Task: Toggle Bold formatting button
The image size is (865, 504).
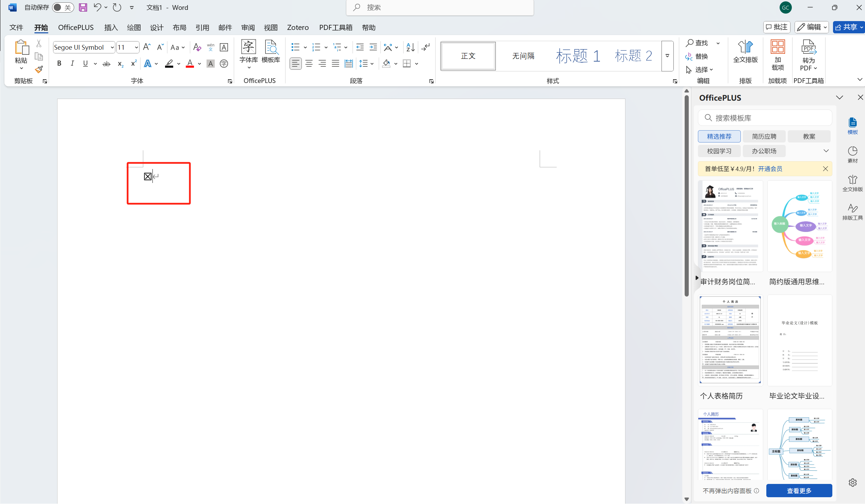Action: (x=59, y=64)
